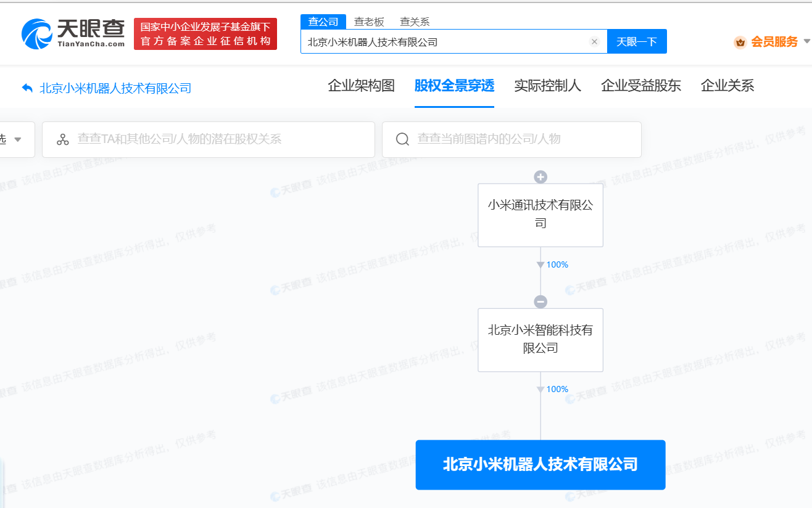Viewport: 812px width, 508px height.
Task: Open the 实际控制人 tab
Action: [547, 86]
